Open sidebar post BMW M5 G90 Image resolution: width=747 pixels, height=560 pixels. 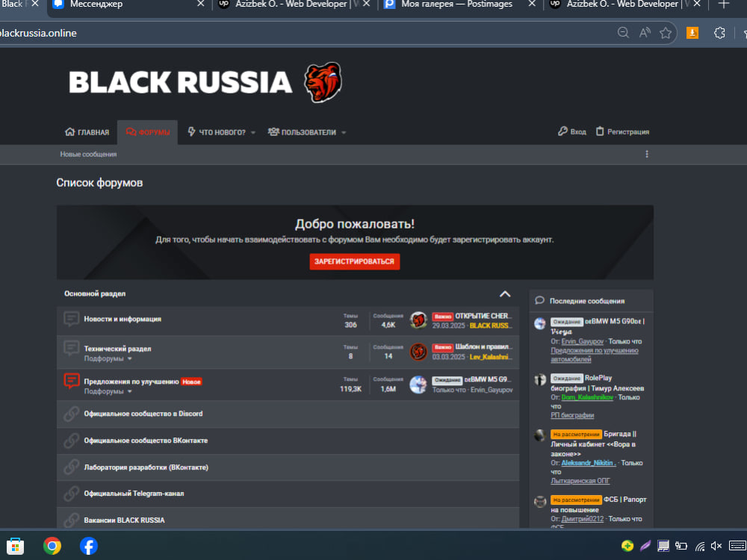[x=614, y=321]
